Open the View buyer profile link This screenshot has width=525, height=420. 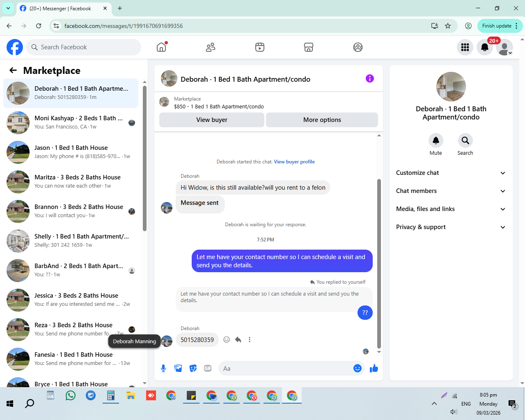tap(294, 162)
